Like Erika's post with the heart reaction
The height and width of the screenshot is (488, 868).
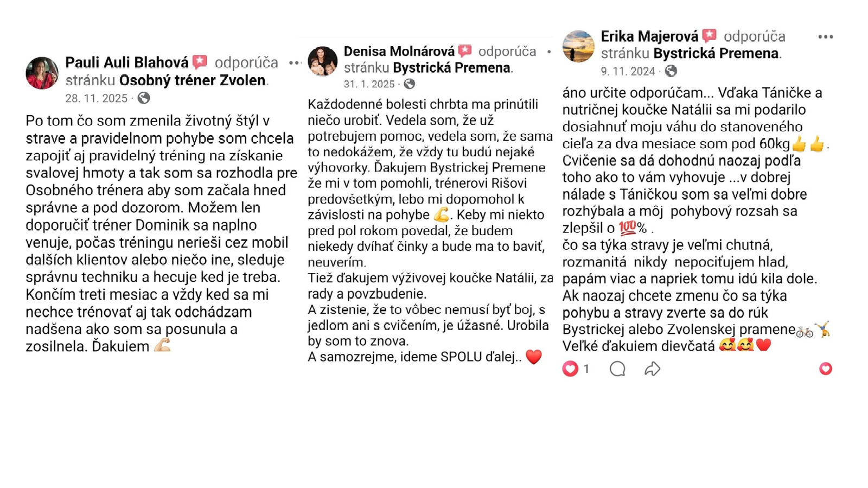[x=570, y=369]
